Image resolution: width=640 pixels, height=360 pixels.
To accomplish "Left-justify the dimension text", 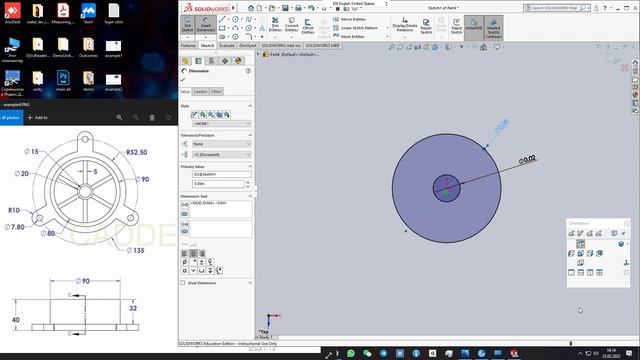I will click(x=184, y=253).
